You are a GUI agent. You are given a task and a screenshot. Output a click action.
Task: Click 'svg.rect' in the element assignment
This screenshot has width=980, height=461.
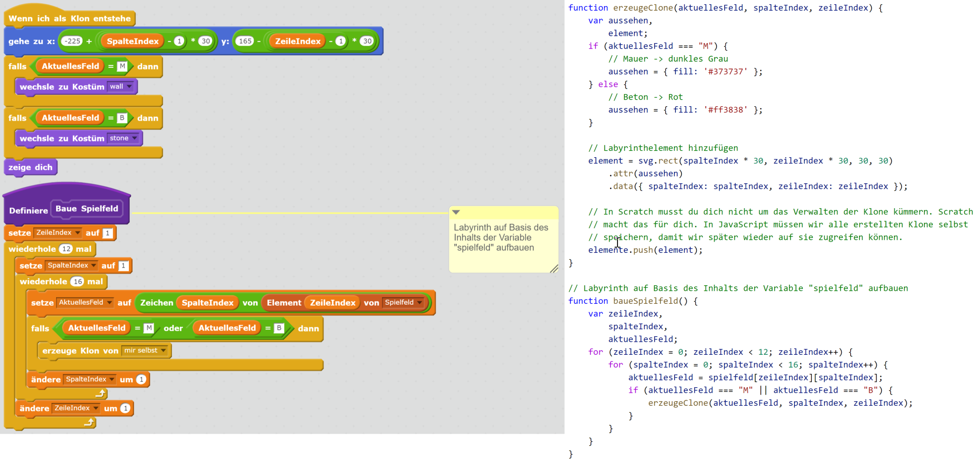click(658, 161)
